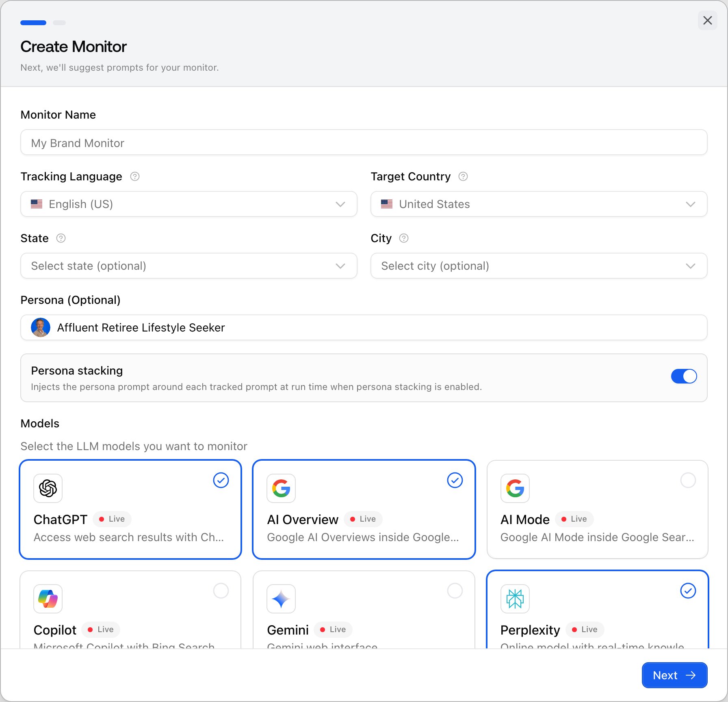
Task: Check the Gemini model circle
Action: 455,591
